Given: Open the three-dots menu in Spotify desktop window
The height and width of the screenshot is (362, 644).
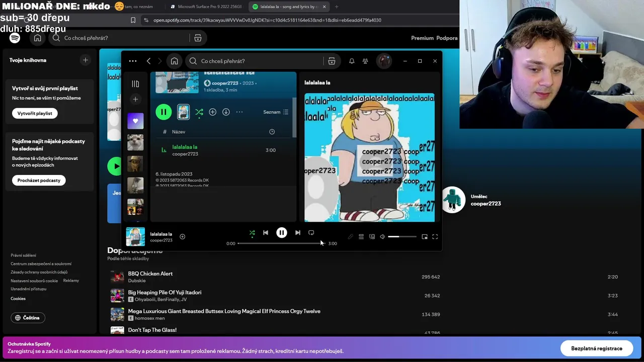Looking at the screenshot, I should (133, 61).
